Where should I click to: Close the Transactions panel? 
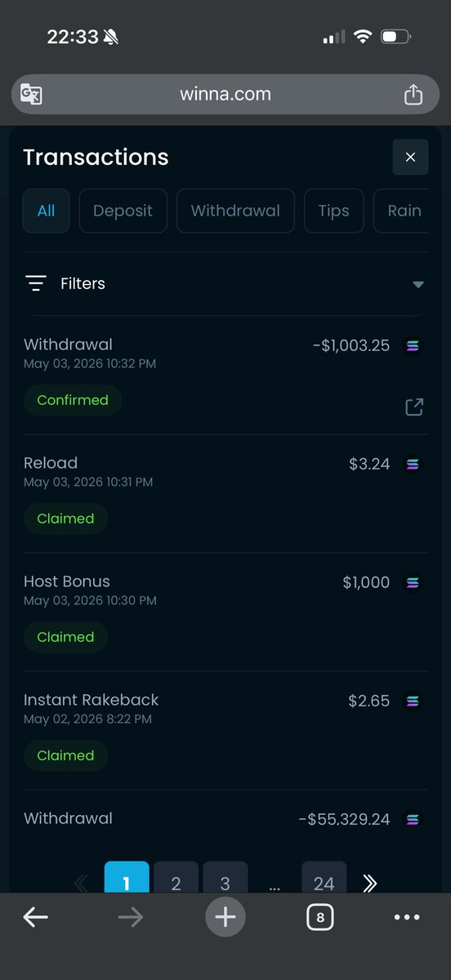(x=410, y=157)
